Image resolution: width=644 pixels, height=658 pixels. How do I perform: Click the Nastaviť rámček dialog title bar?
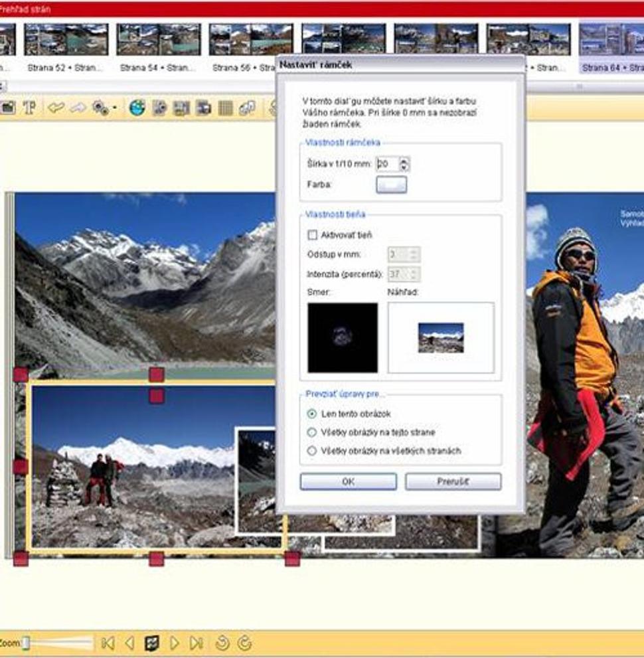400,64
